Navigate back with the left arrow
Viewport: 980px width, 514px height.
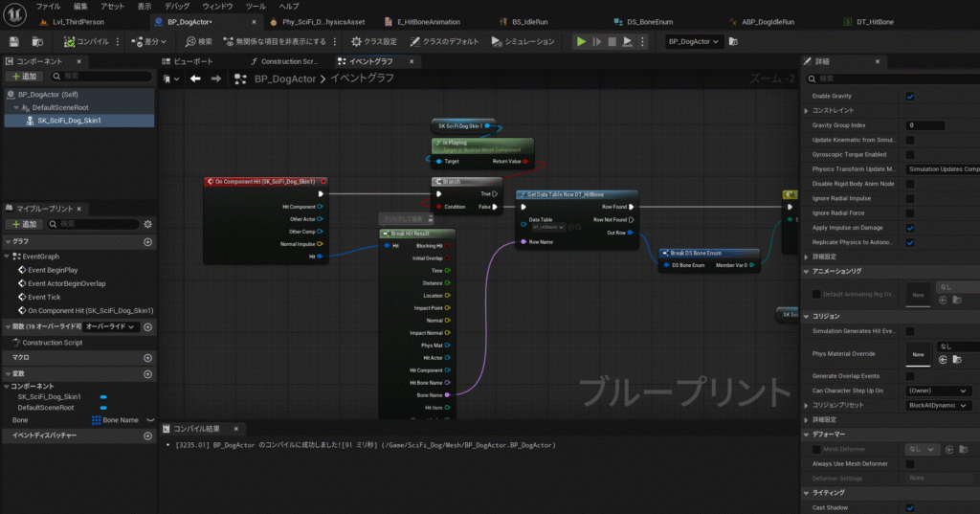click(195, 78)
